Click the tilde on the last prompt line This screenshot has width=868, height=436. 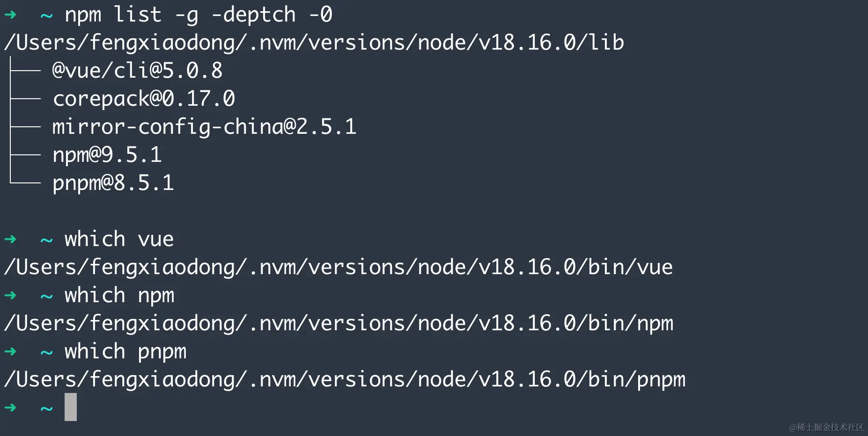pos(46,409)
